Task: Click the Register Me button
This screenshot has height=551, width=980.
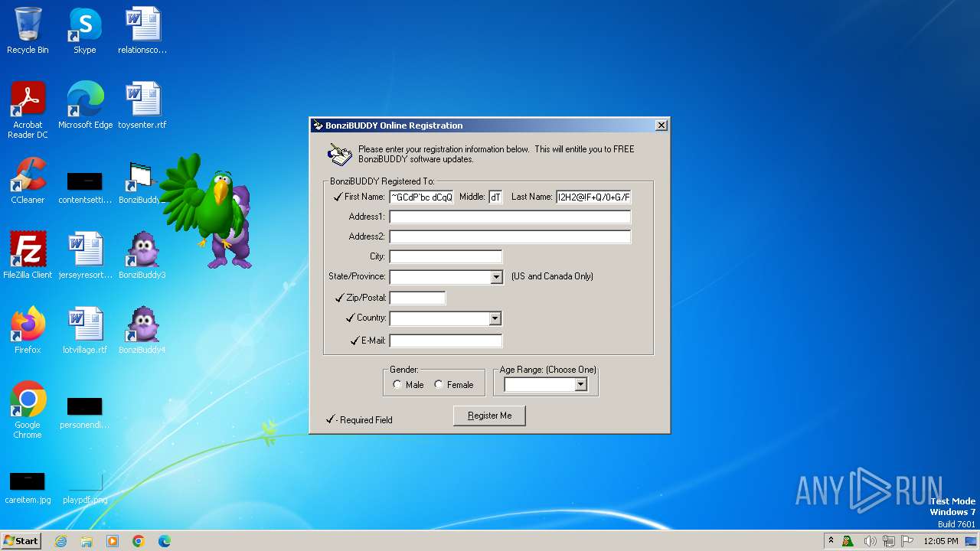Action: click(x=489, y=416)
